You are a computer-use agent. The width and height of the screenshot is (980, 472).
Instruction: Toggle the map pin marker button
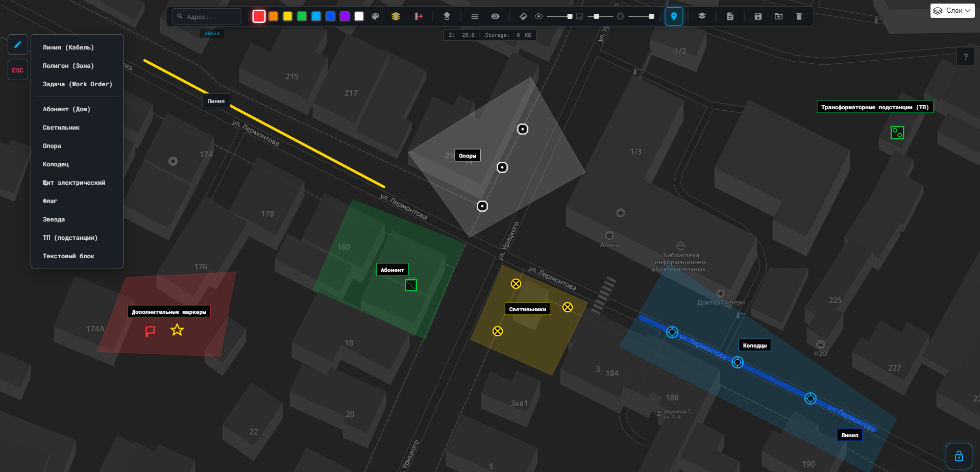point(674,16)
